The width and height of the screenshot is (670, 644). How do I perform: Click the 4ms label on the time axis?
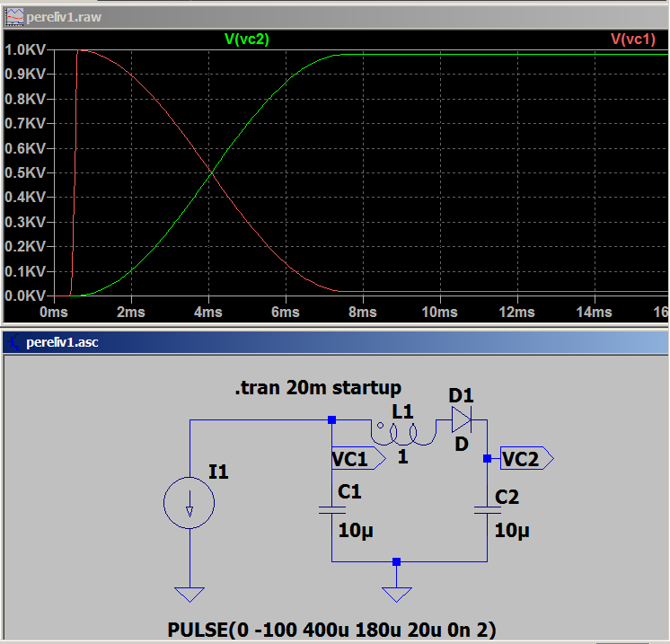tap(208, 312)
